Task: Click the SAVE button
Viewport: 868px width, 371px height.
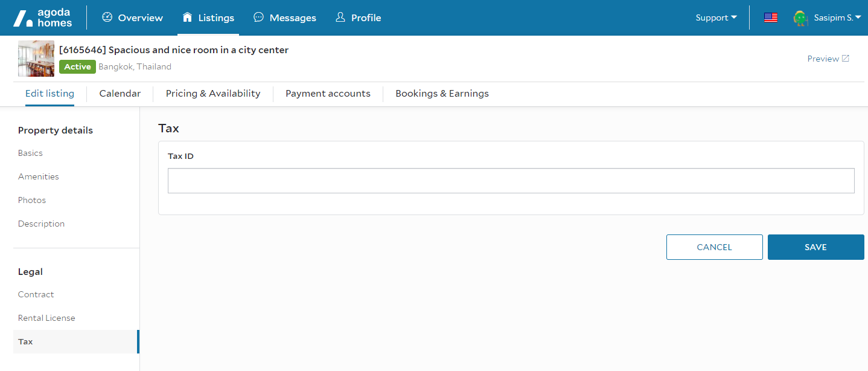Action: click(x=816, y=247)
